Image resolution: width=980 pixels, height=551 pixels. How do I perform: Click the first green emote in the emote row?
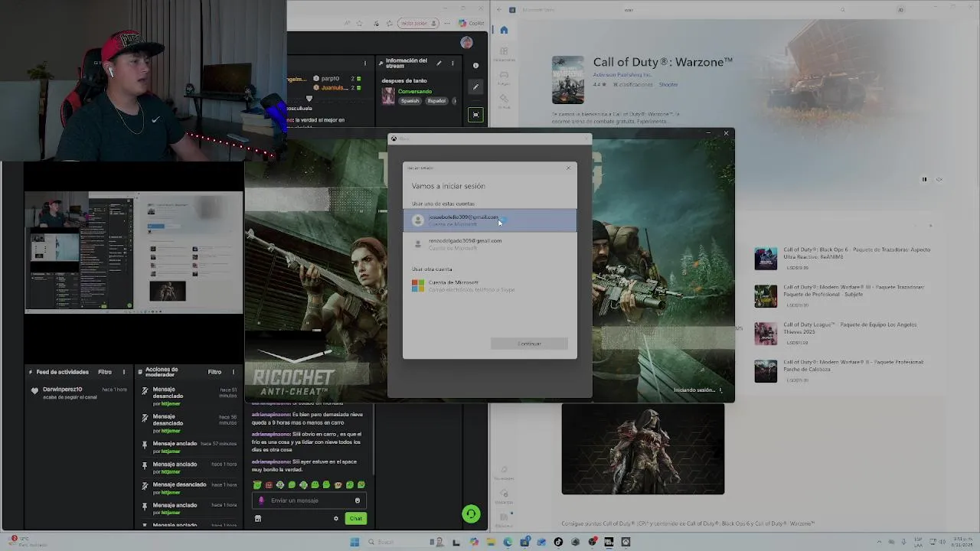pos(257,485)
